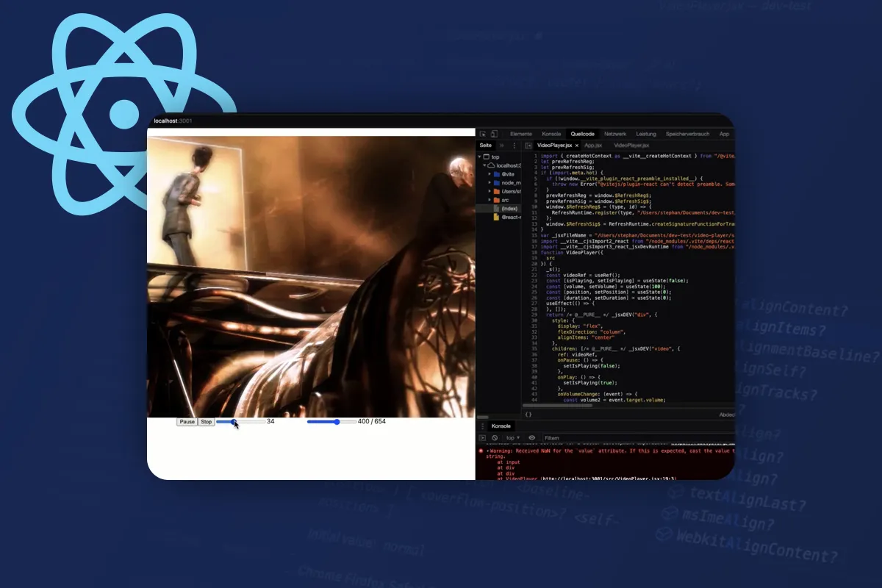The width and height of the screenshot is (882, 588).
Task: Click the Stop button under video
Action: pyautogui.click(x=206, y=422)
